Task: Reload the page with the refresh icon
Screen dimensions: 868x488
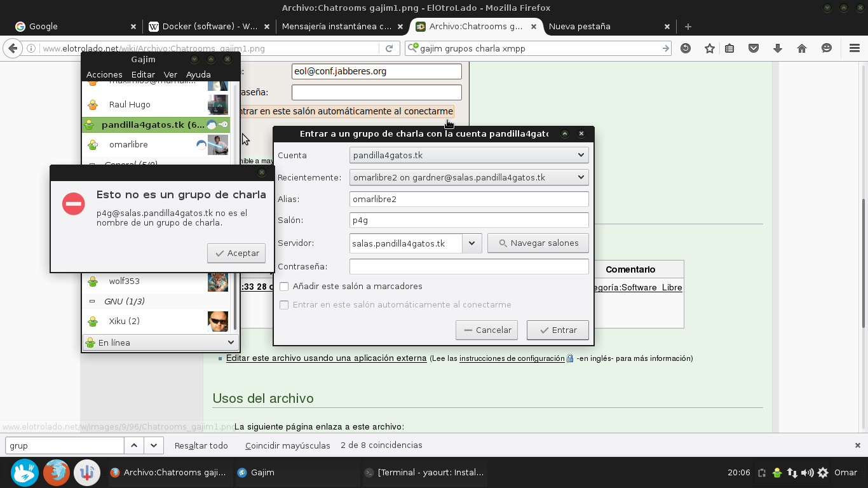Action: click(390, 48)
